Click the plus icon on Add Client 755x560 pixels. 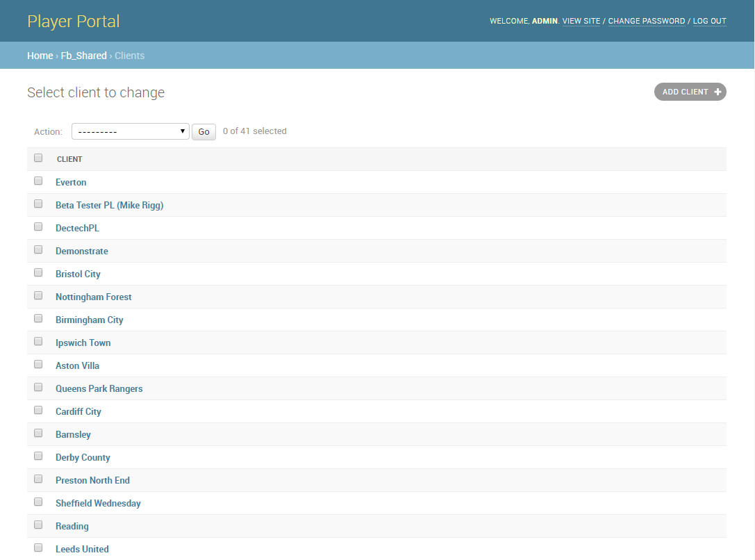(x=717, y=92)
